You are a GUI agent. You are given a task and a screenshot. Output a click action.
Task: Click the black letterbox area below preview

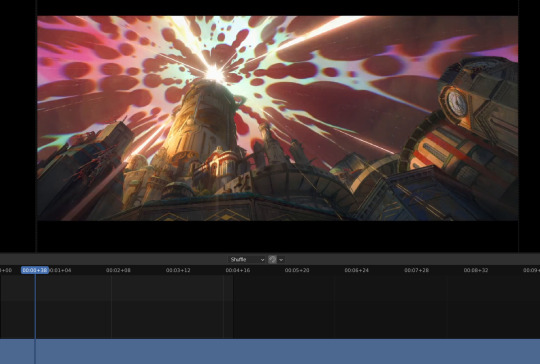coord(278,236)
